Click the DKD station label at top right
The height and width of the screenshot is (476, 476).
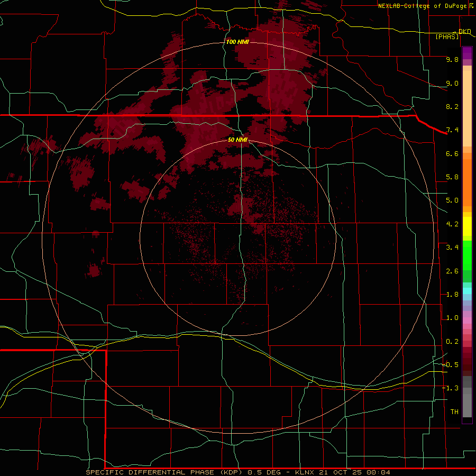click(465, 31)
